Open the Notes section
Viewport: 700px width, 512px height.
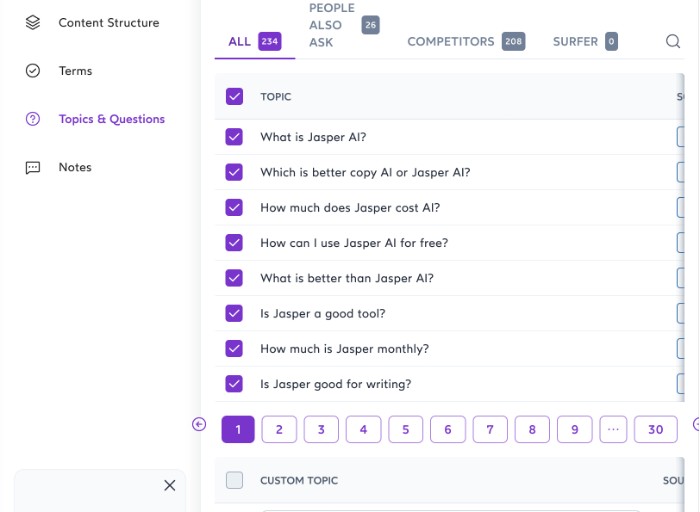(75, 167)
